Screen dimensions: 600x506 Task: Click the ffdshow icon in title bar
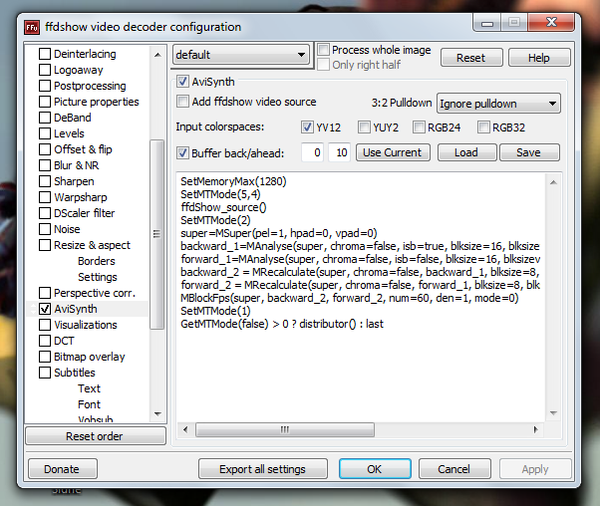[32, 28]
